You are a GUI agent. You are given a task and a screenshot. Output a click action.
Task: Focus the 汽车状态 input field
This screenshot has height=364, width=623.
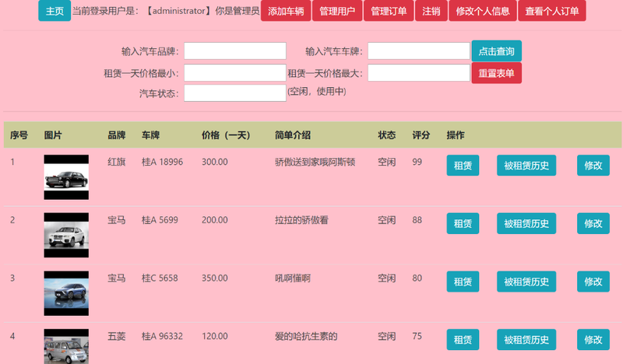[235, 93]
